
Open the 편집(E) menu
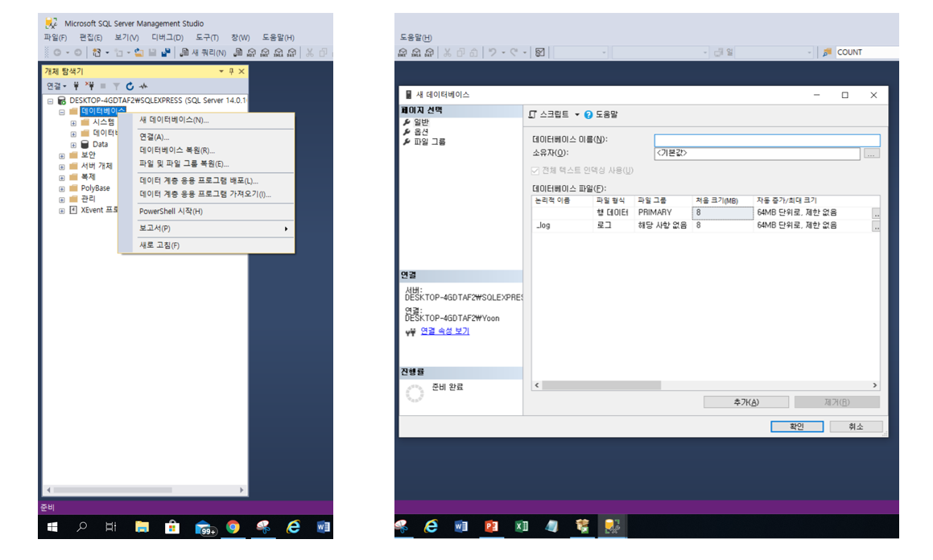click(91, 38)
